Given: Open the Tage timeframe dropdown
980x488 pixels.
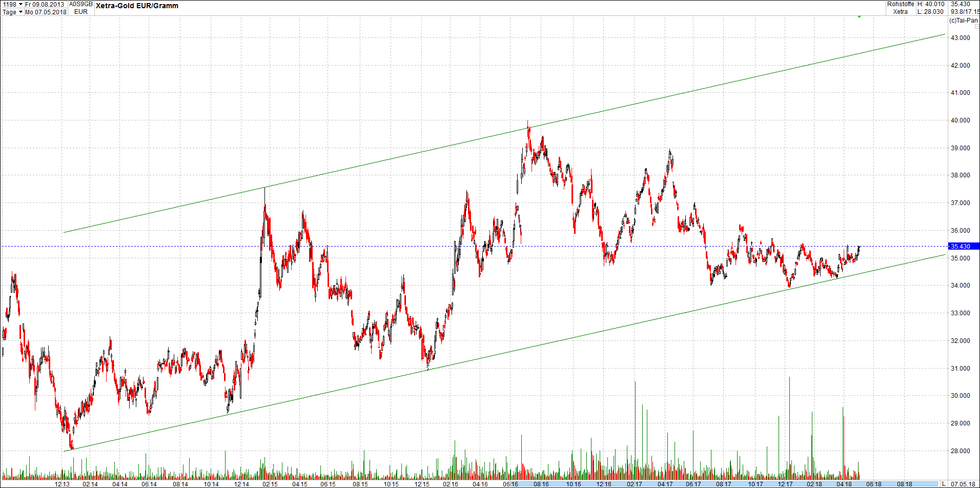Looking at the screenshot, I should (10, 12).
